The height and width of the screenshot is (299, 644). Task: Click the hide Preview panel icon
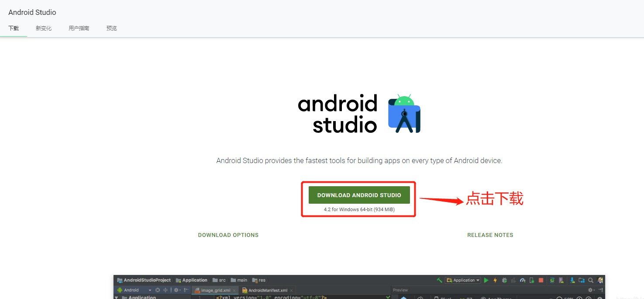pyautogui.click(x=600, y=290)
